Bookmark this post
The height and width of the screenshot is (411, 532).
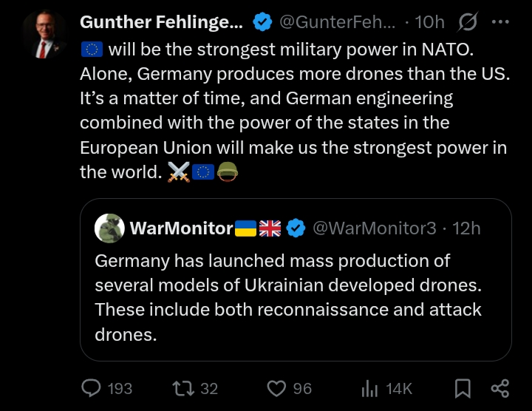(463, 388)
